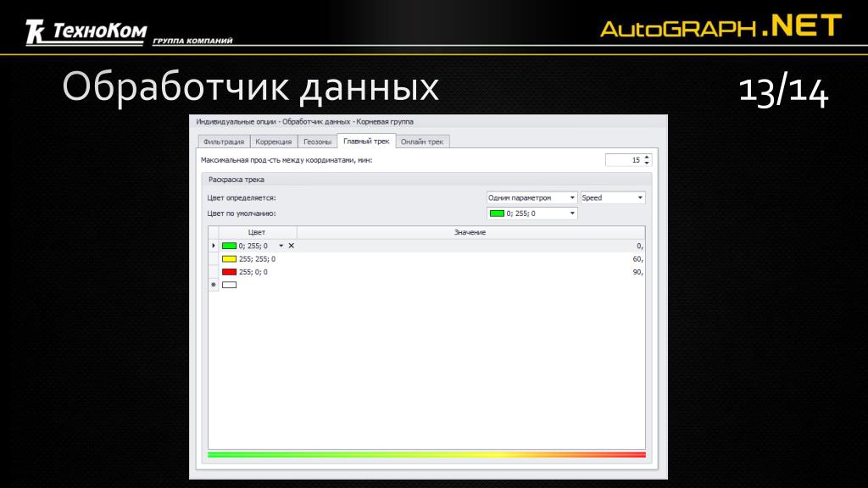Click the row indicator arrow of first row
868x488 pixels.
(214, 246)
